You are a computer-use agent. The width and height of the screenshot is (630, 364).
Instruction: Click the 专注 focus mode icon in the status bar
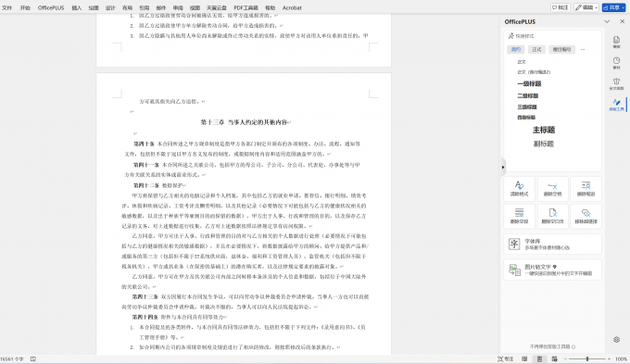point(506,358)
